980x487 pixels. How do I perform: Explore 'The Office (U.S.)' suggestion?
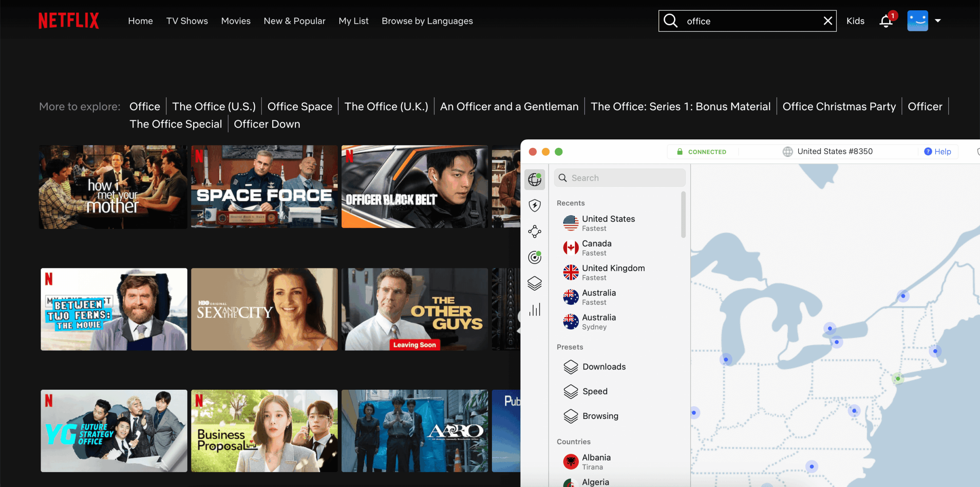tap(214, 106)
